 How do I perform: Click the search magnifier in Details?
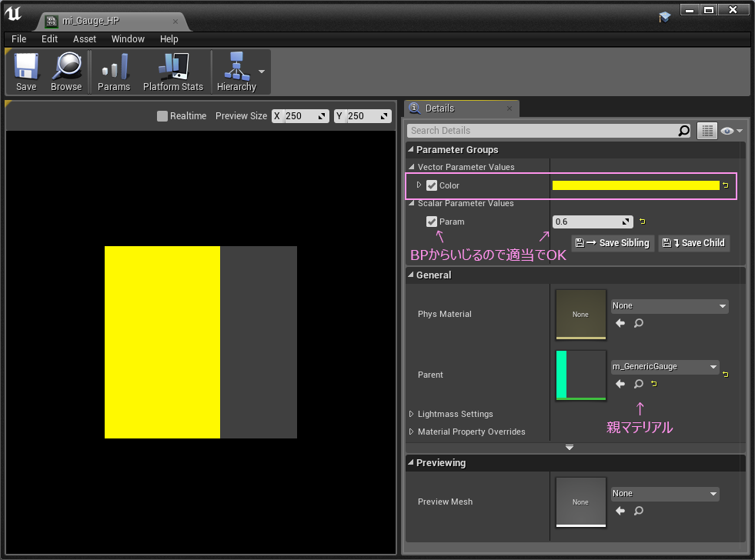pos(683,130)
